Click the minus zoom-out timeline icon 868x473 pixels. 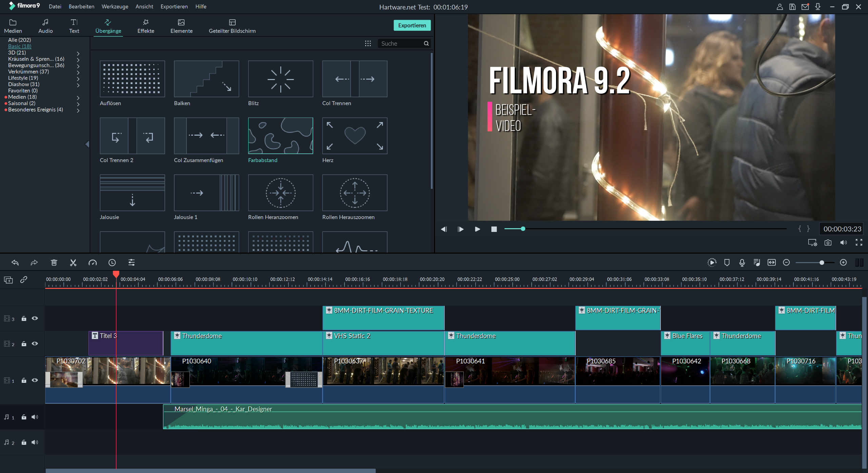tap(787, 262)
